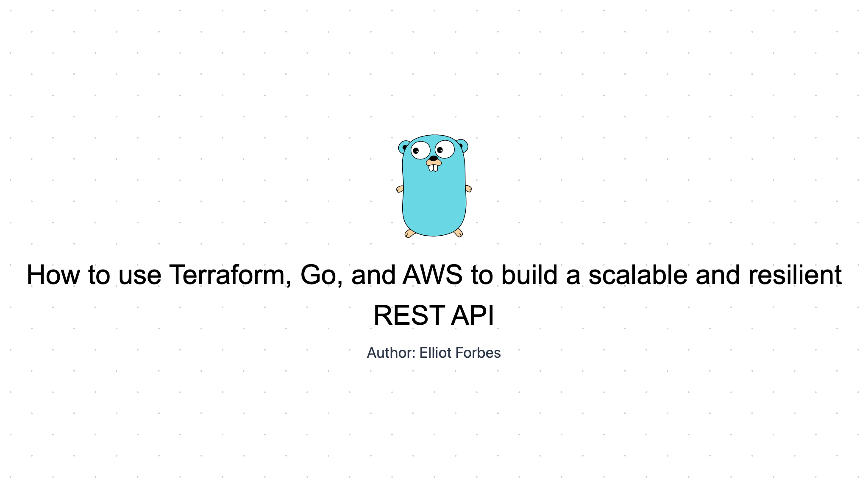This screenshot has height=496, width=868.
Task: Click the Gopher body icon
Action: coord(434,203)
